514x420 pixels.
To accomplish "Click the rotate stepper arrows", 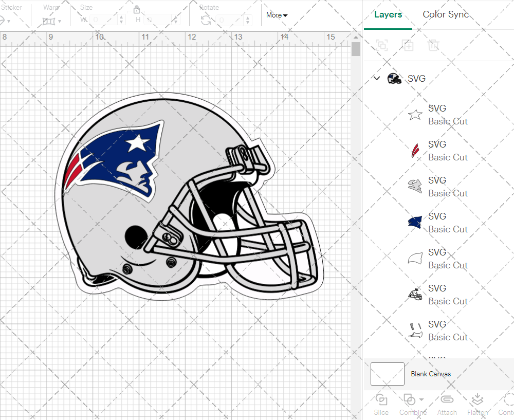I will click(248, 20).
